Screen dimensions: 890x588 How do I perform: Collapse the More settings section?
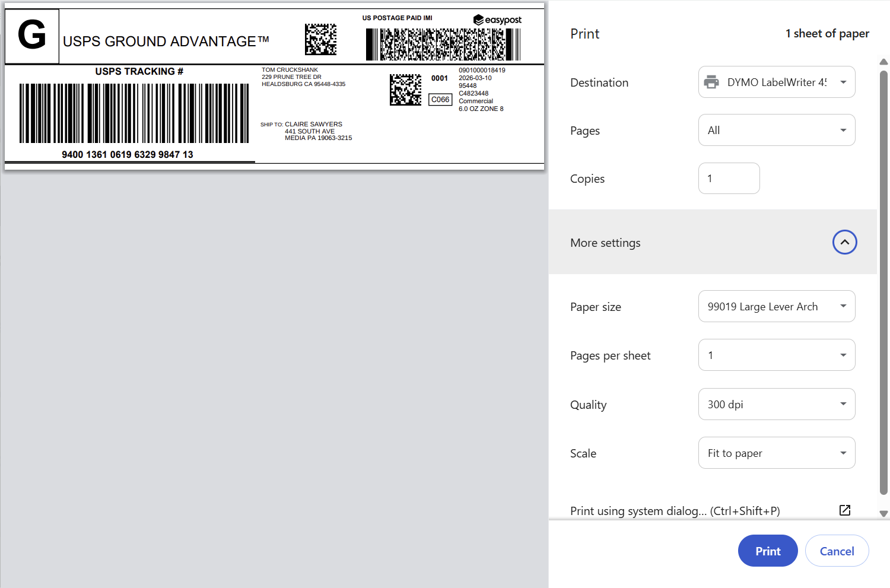coord(844,242)
